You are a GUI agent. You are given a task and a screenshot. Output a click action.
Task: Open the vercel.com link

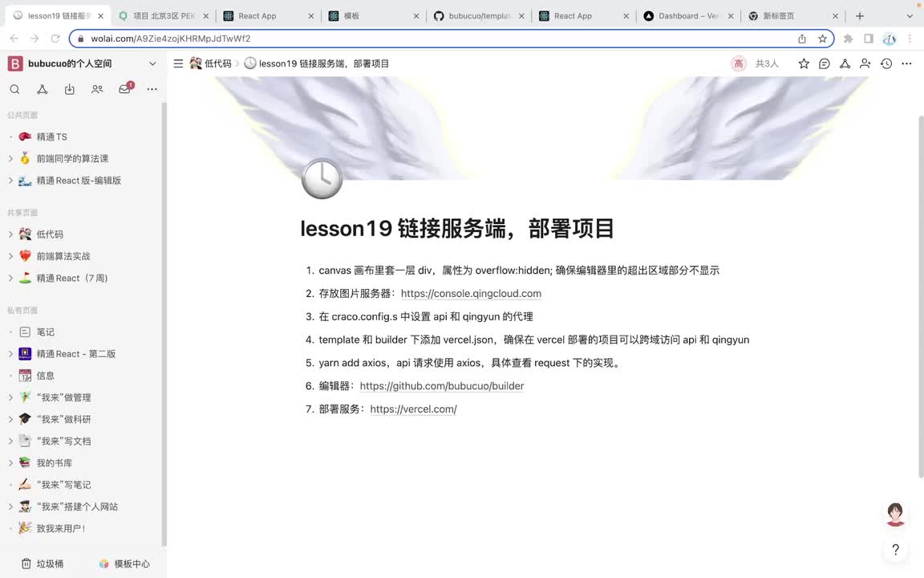pos(413,409)
